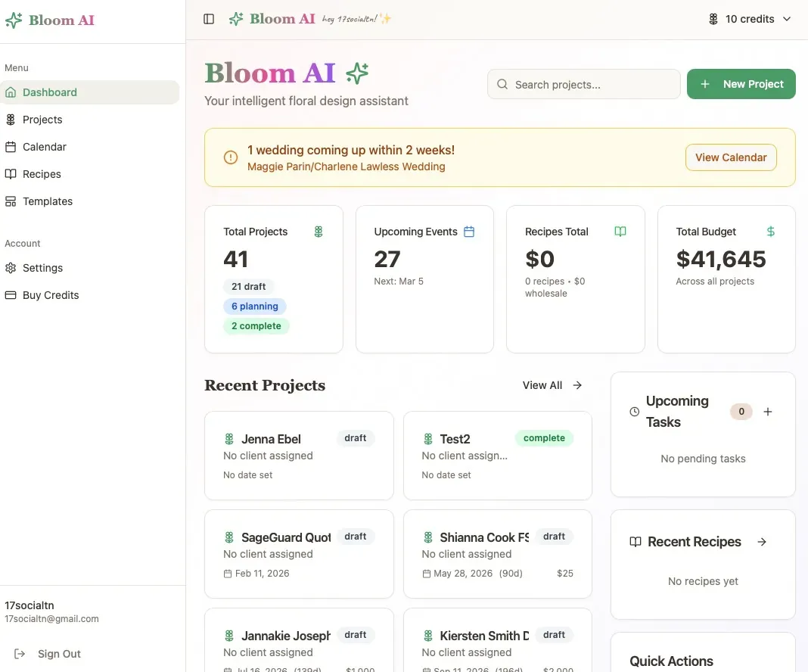Click the 6 planning badge
The height and width of the screenshot is (672, 808).
[254, 306]
